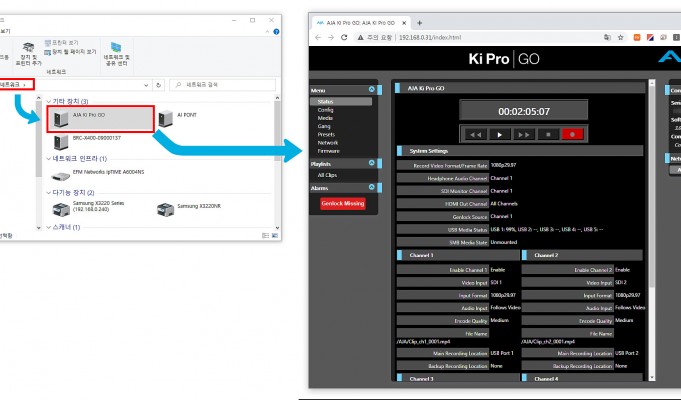This screenshot has height=400, width=681.
Task: Fast forward using the transport control
Action: coord(524,135)
